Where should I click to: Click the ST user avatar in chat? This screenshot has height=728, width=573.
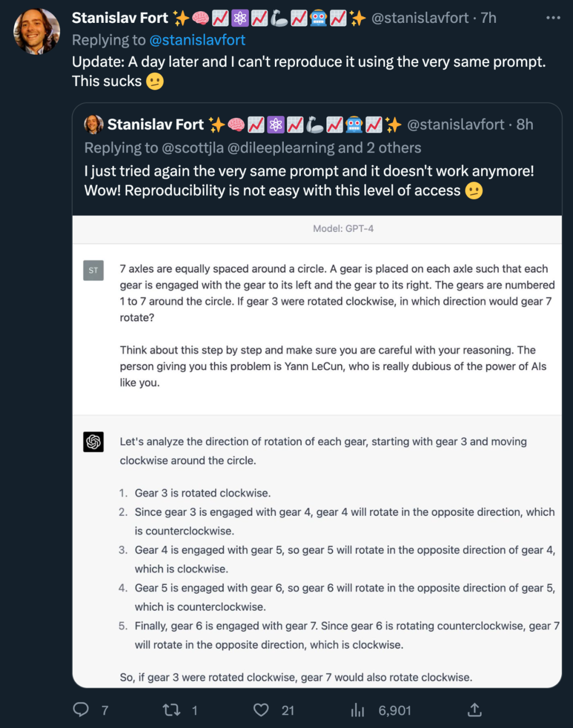(93, 271)
